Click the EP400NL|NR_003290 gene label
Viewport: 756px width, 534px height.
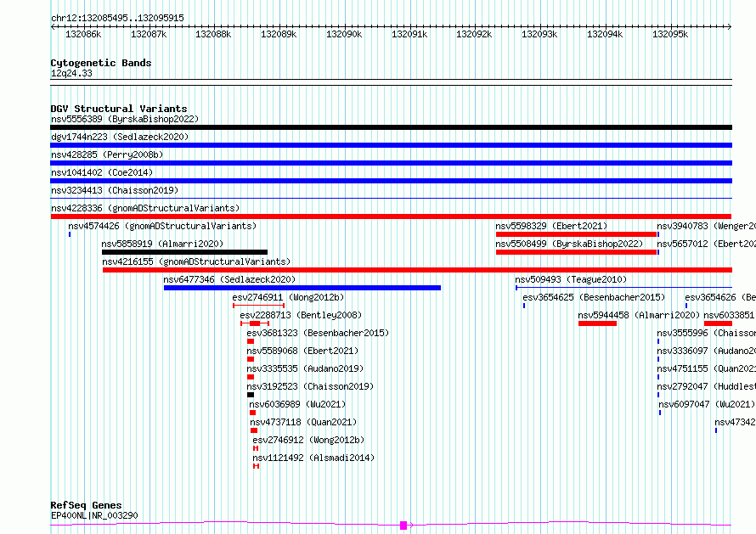pyautogui.click(x=94, y=515)
